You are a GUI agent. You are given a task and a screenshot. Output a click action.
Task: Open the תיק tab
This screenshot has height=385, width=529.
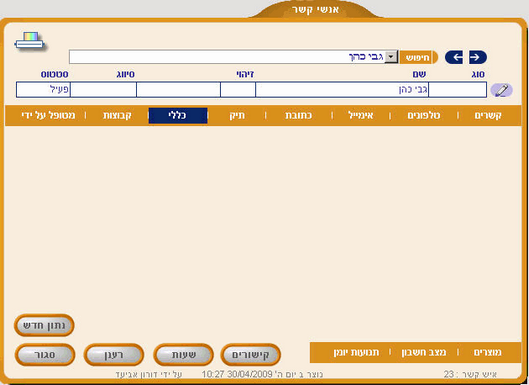tap(237, 115)
